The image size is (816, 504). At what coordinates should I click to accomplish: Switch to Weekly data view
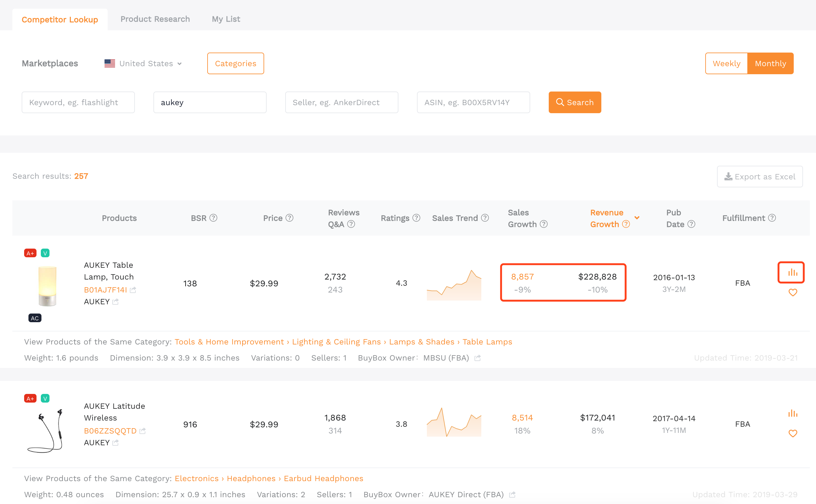[x=726, y=63]
